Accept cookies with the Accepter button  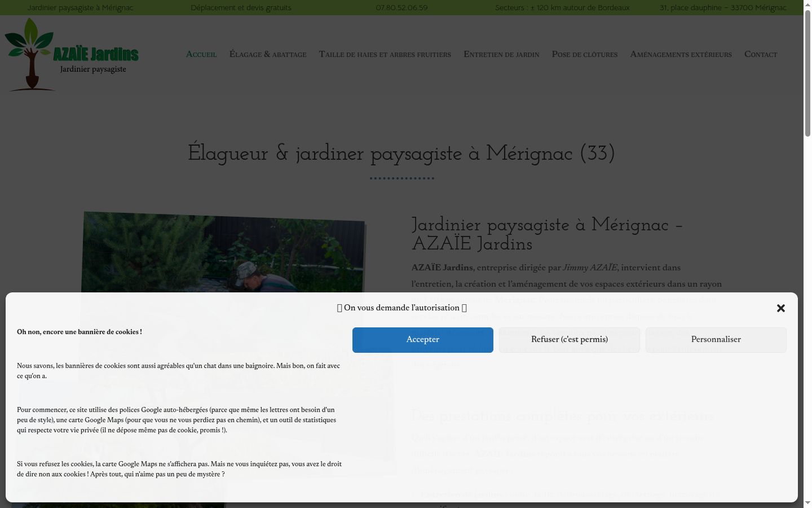[x=423, y=340]
